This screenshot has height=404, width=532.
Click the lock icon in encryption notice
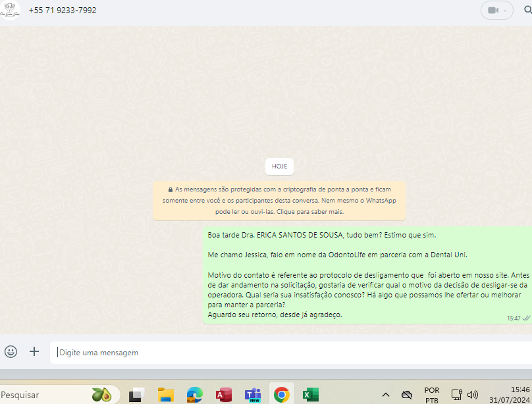pyautogui.click(x=171, y=189)
